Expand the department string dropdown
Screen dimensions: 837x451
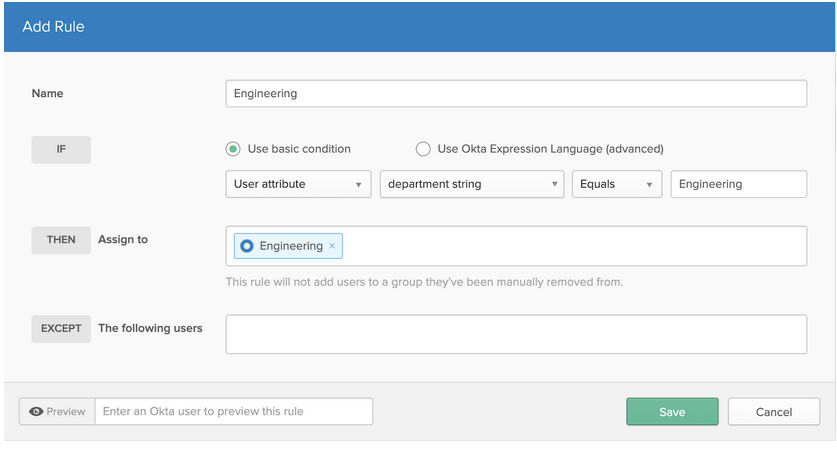pyautogui.click(x=471, y=184)
